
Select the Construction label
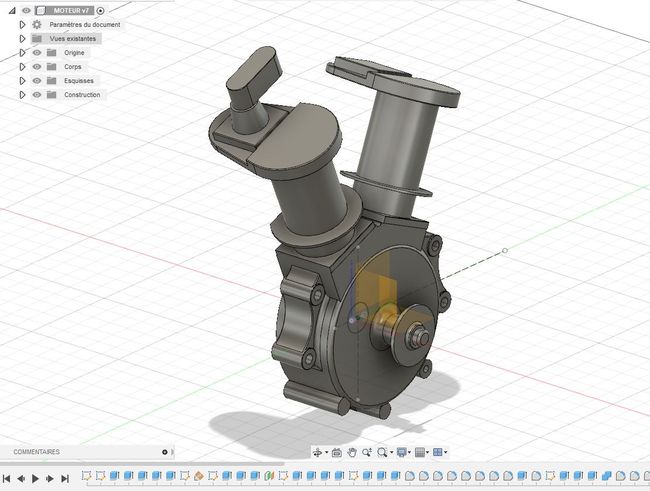(x=82, y=95)
